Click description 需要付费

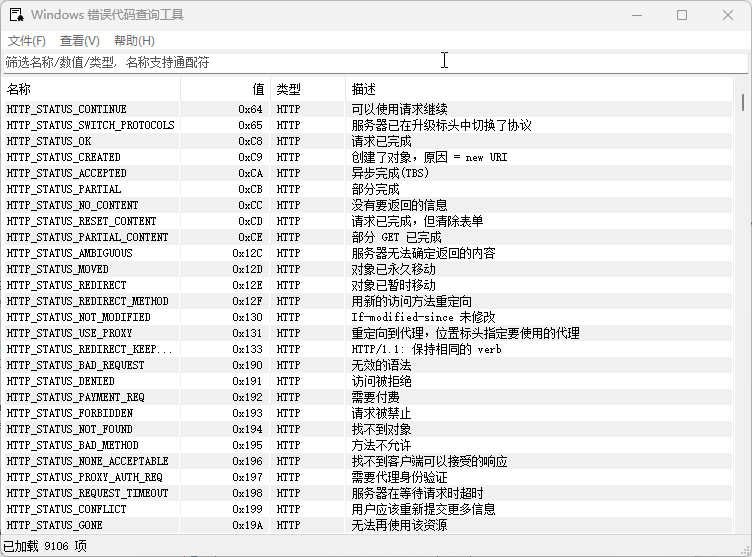tap(376, 397)
